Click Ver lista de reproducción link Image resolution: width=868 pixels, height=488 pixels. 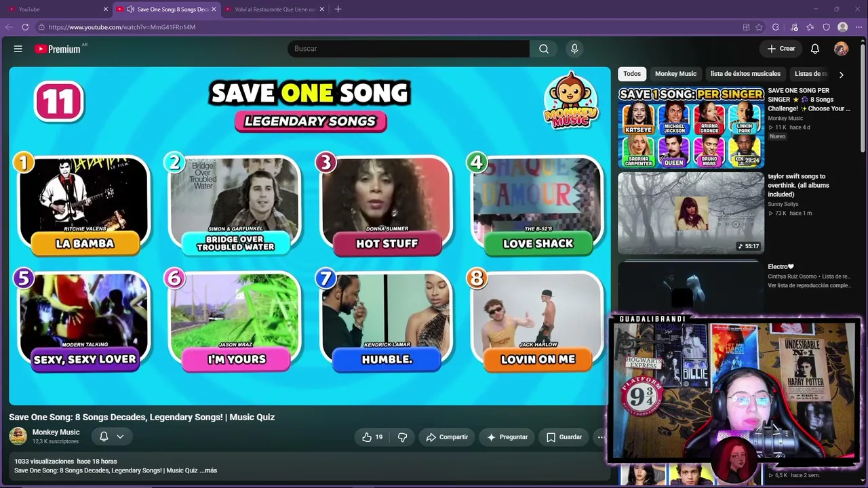[809, 286]
